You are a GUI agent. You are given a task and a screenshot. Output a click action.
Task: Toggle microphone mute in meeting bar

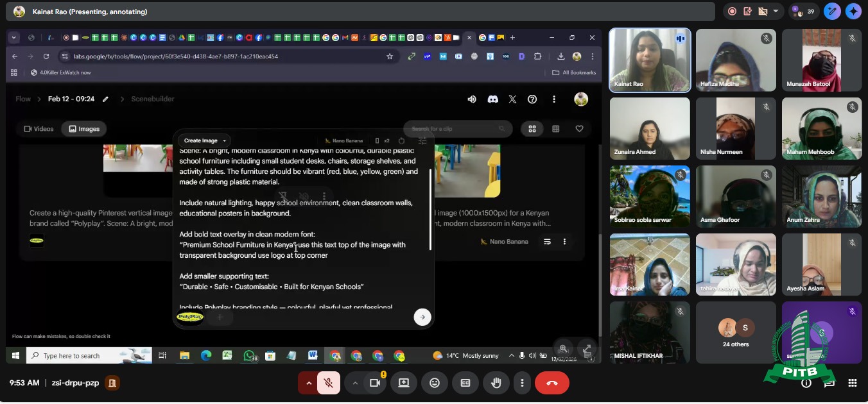pyautogui.click(x=329, y=383)
